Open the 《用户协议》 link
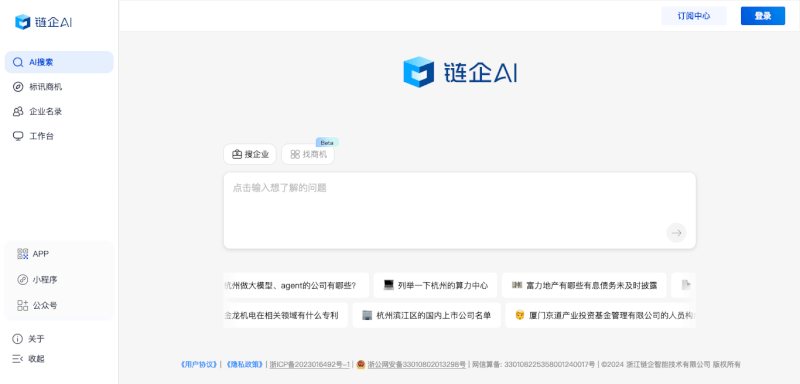Image resolution: width=800 pixels, height=384 pixels. pos(199,365)
